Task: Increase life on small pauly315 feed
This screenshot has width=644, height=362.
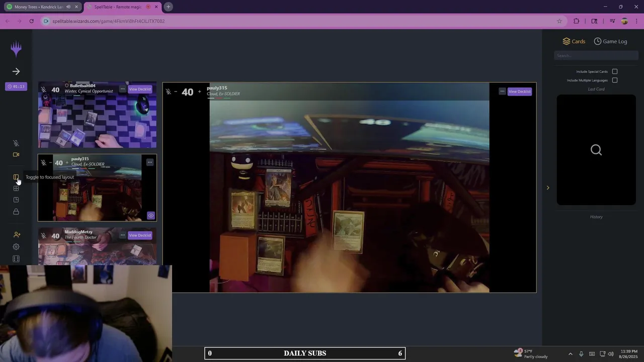Action: point(67,163)
